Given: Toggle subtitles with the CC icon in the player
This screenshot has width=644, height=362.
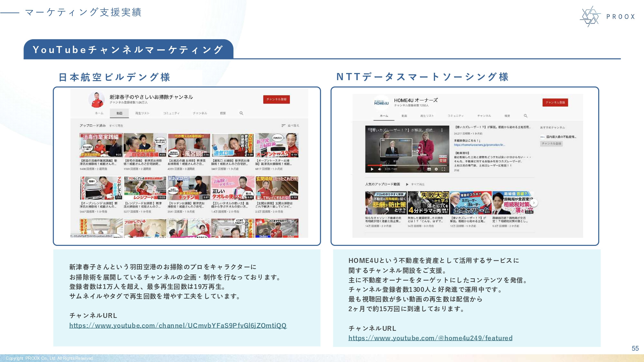Looking at the screenshot, I should click(429, 169).
